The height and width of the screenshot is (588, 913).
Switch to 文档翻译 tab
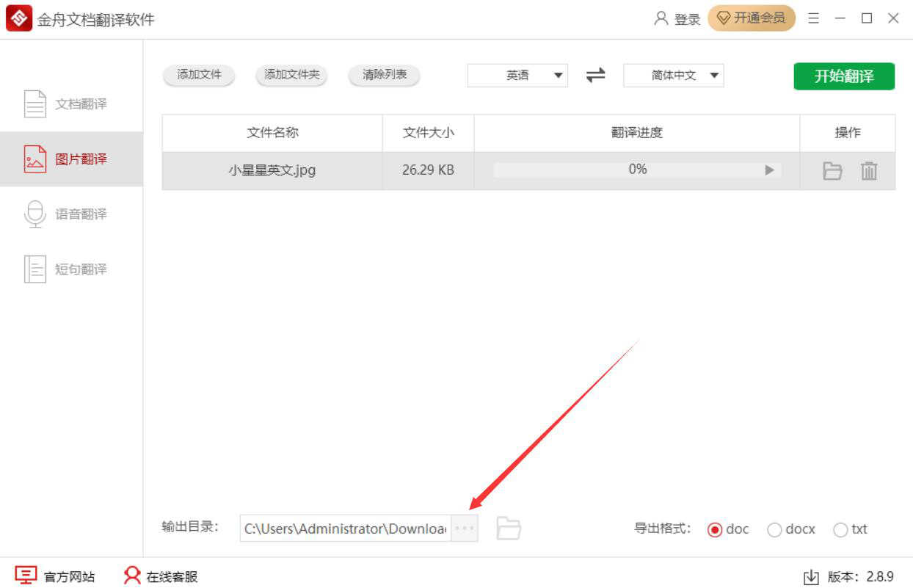pos(71,104)
